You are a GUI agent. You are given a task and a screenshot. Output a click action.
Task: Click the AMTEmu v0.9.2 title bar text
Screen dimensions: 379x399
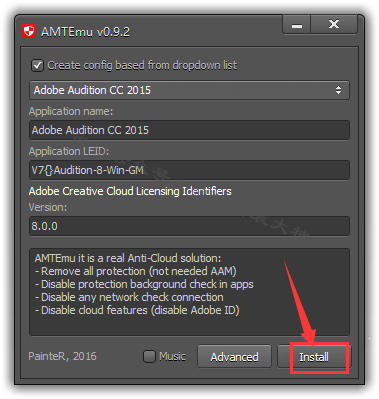(x=85, y=32)
